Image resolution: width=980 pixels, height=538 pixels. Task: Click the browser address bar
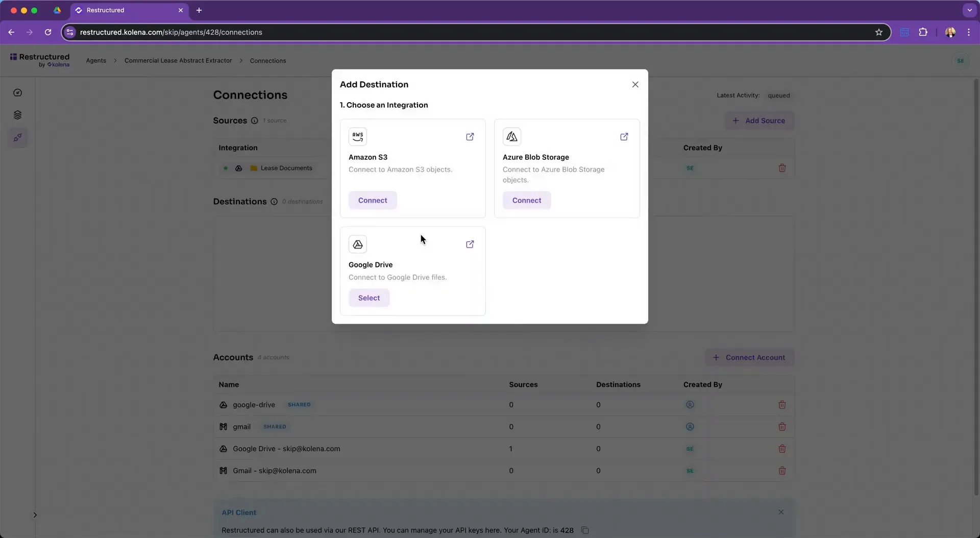point(306,32)
